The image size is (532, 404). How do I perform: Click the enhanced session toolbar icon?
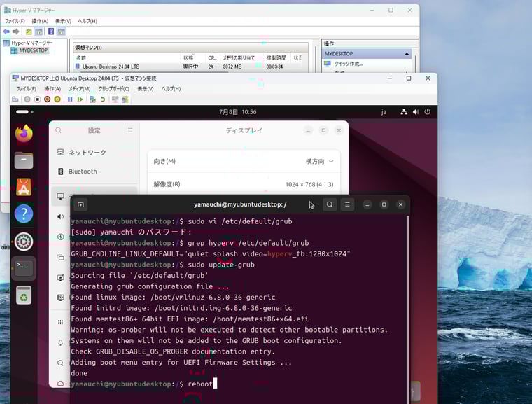(125, 99)
